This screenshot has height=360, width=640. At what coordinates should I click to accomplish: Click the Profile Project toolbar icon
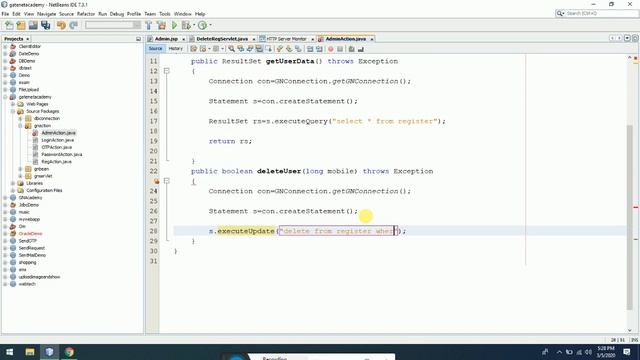tap(202, 25)
